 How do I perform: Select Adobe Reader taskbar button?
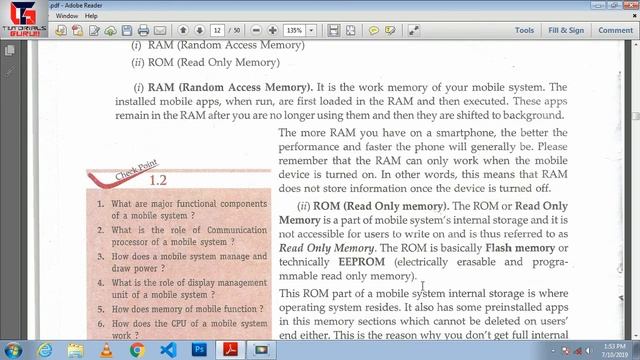pos(230,350)
